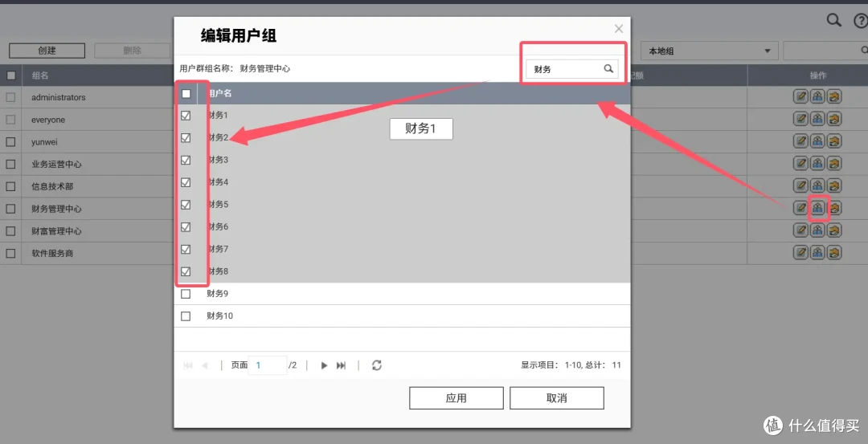
Task: Click the search field right of 本地组
Action: tap(825, 51)
